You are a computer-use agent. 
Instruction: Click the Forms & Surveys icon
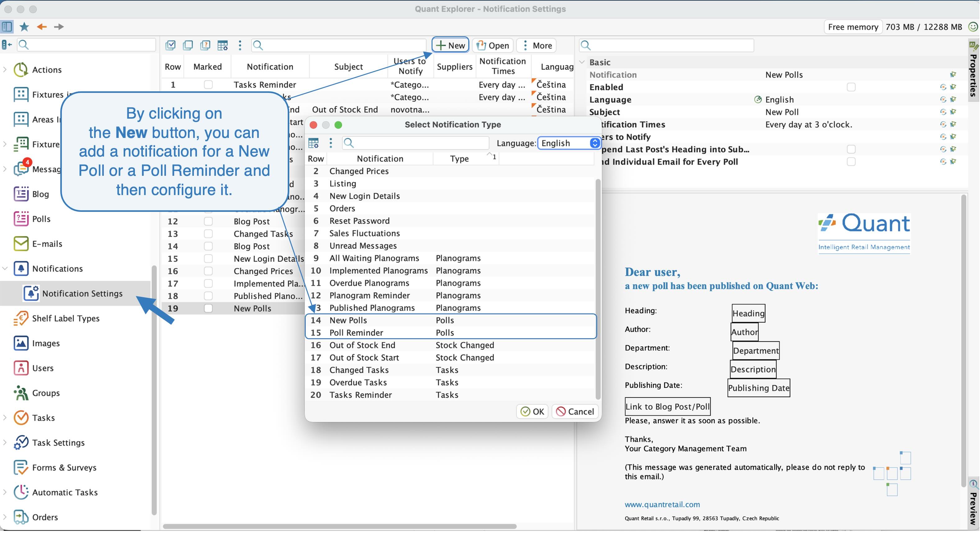click(x=21, y=467)
